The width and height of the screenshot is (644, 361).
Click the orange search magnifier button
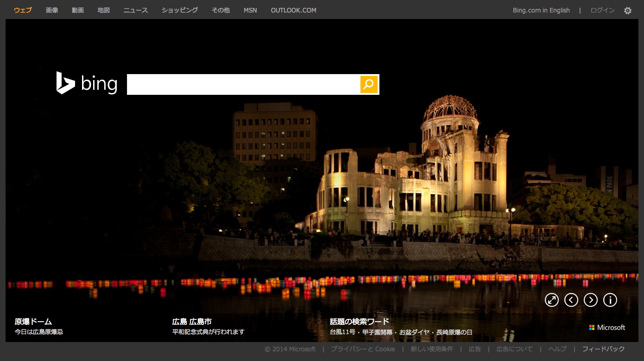(x=369, y=84)
